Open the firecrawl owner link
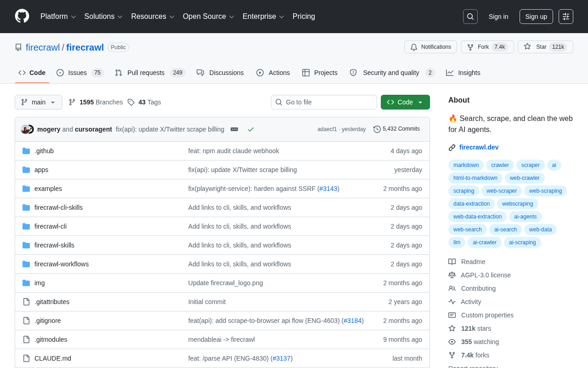Viewport: 588px width, 368px height. [43, 47]
